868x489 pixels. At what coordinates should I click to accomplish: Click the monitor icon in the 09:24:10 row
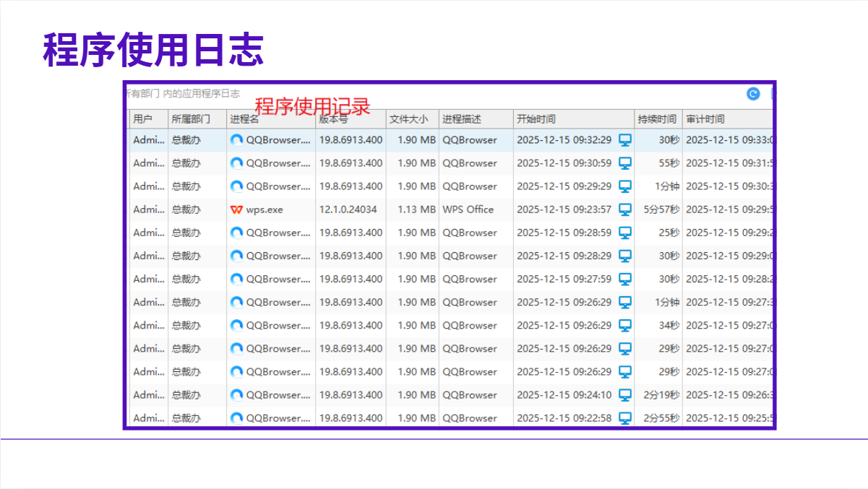625,395
